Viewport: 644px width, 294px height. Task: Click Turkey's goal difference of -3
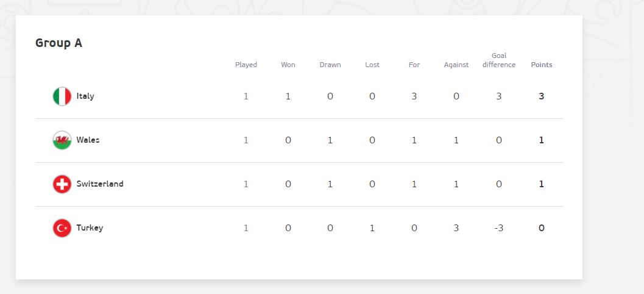click(499, 228)
